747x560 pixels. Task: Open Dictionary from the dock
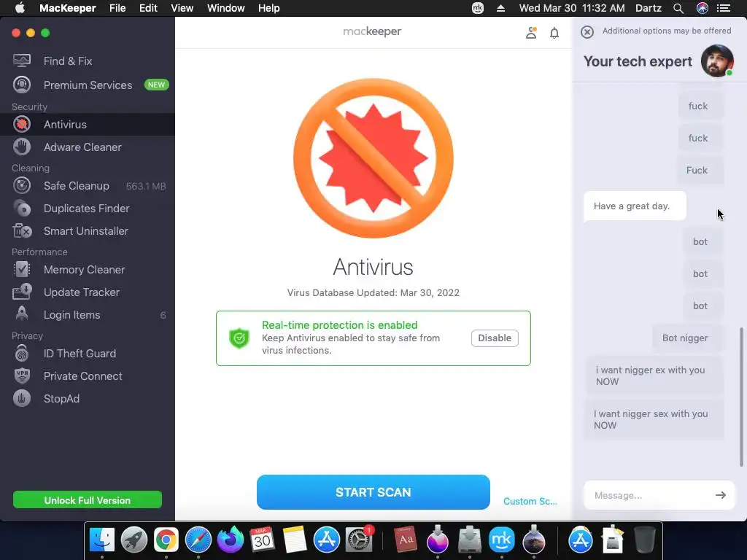click(406, 540)
